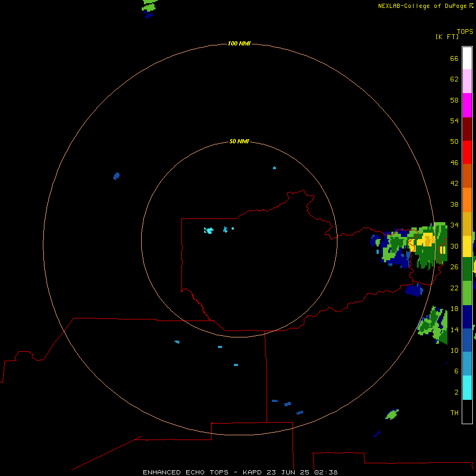Click the '10' legend value
The height and width of the screenshot is (476, 476).
(454, 350)
